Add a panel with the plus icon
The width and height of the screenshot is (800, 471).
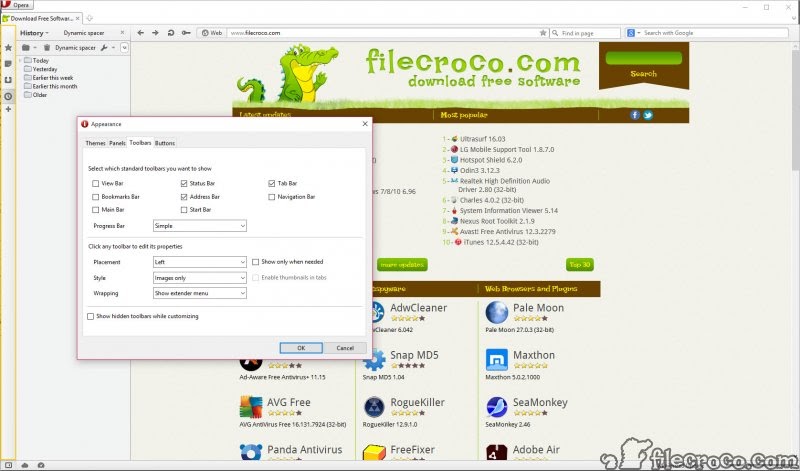8,109
